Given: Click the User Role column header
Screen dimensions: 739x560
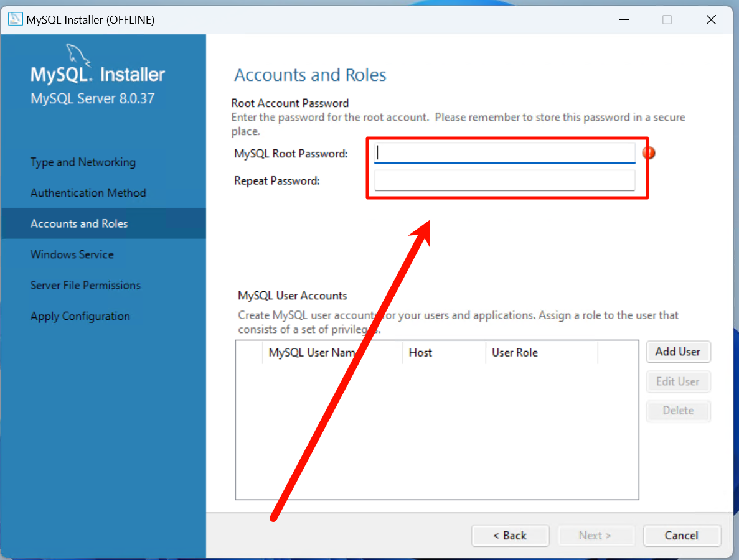Looking at the screenshot, I should (542, 352).
